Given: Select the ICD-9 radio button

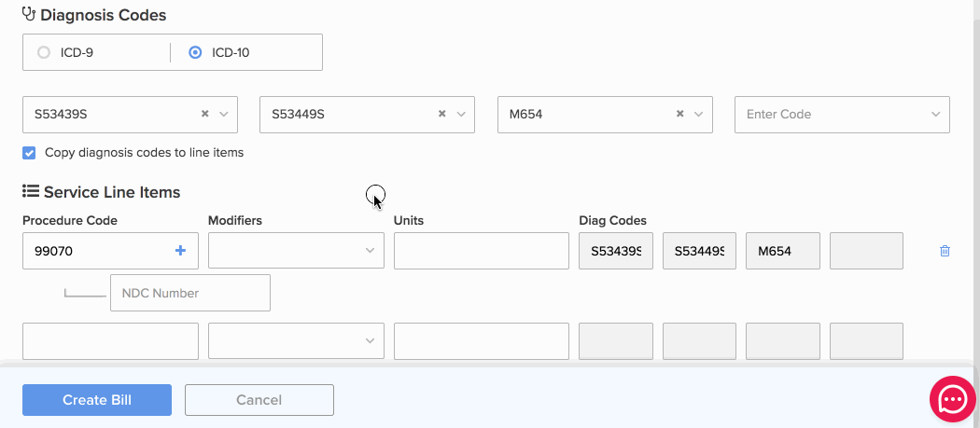Looking at the screenshot, I should [x=44, y=52].
